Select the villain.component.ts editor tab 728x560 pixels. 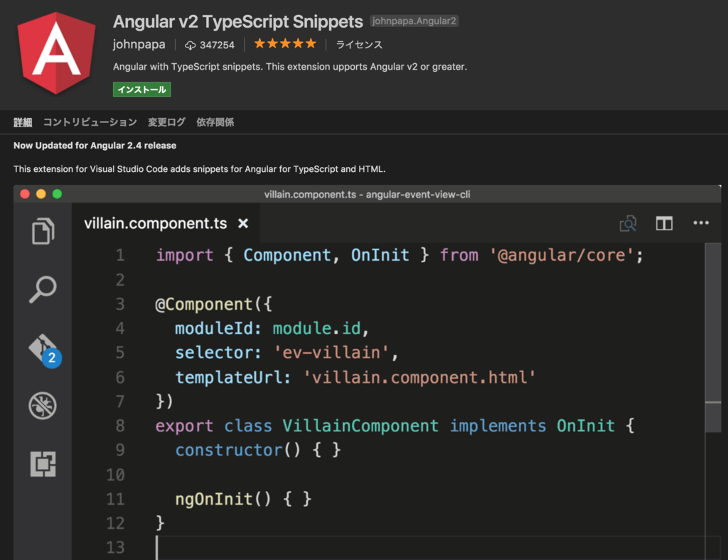coord(166,223)
